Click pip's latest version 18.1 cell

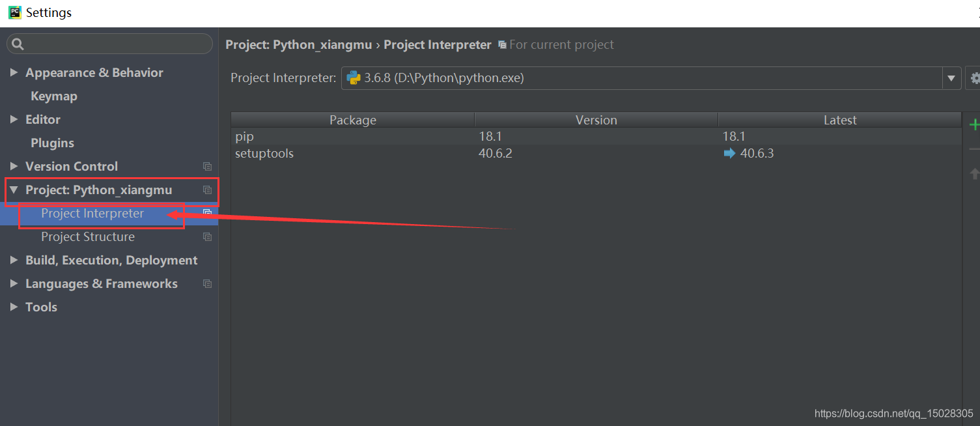[734, 136]
